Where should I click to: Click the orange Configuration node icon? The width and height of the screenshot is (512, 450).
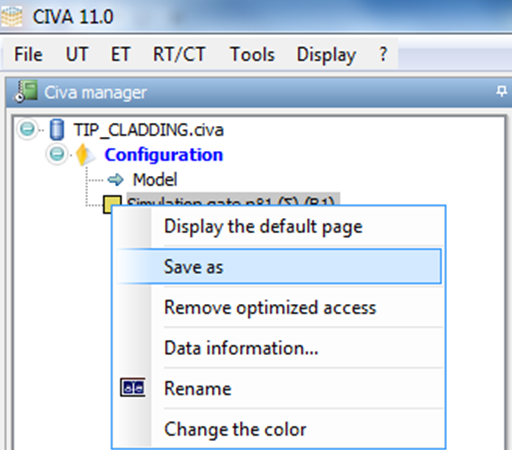click(83, 155)
